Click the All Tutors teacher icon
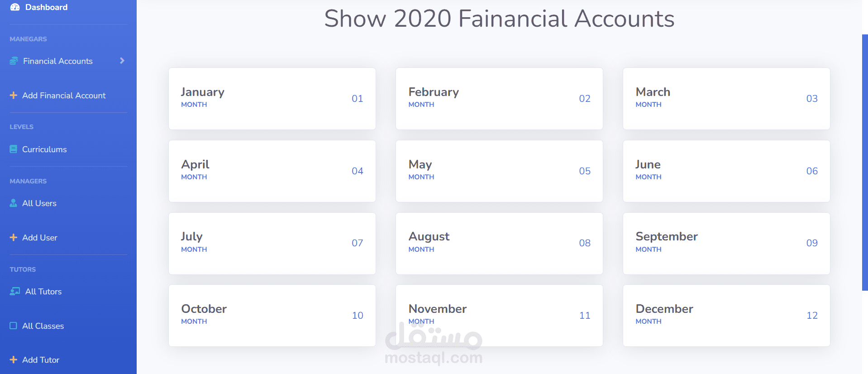Image resolution: width=868 pixels, height=374 pixels. point(15,291)
